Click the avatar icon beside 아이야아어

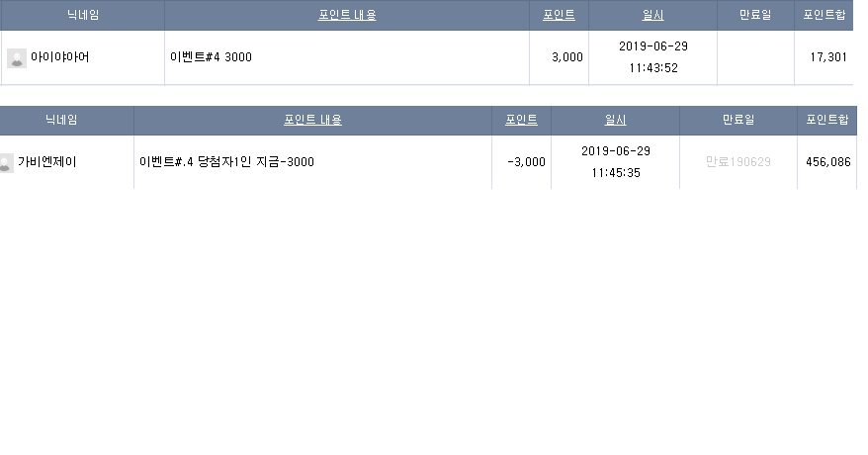17,58
